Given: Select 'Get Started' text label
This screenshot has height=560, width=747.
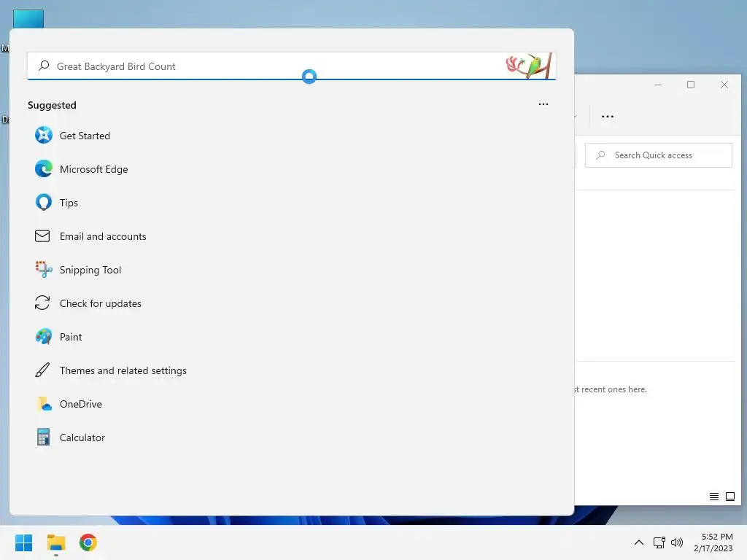Looking at the screenshot, I should (85, 136).
